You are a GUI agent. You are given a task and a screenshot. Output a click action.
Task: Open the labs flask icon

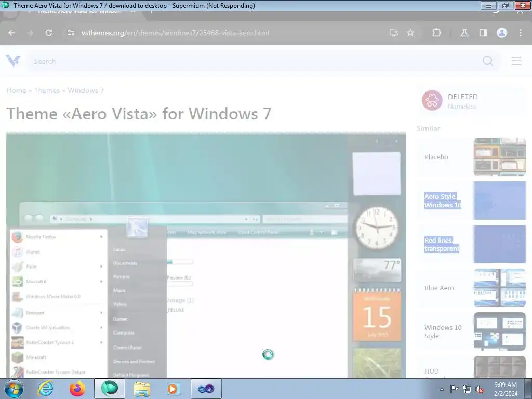(464, 33)
